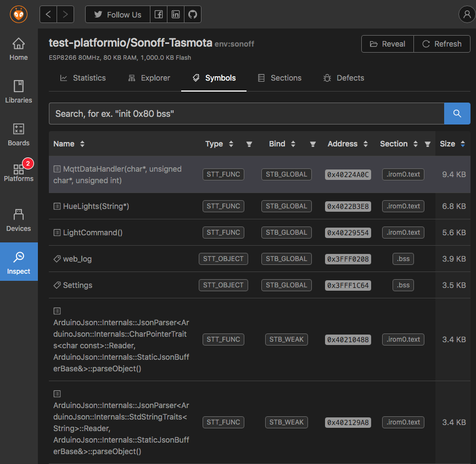Open the Section column filter

point(428,144)
